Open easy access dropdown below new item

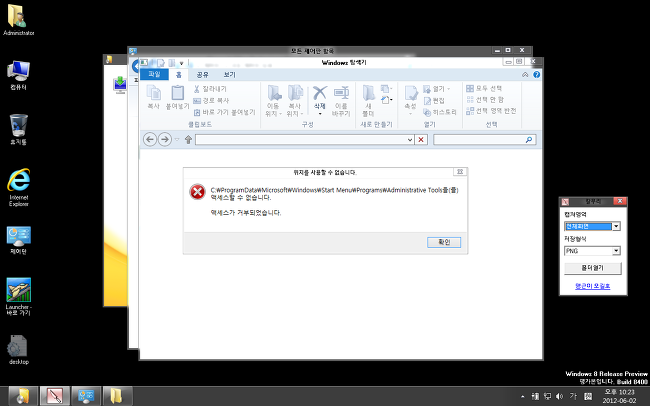tap(386, 100)
